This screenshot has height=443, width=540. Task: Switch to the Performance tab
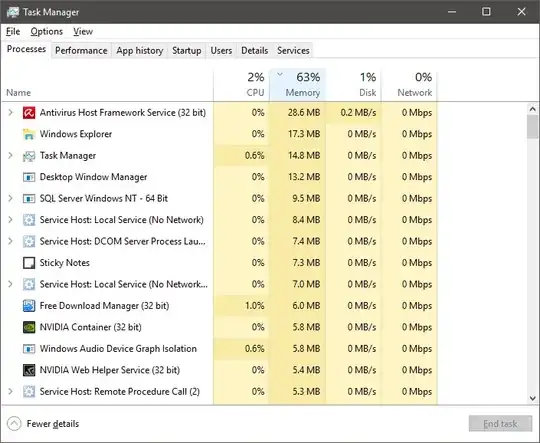coord(81,51)
